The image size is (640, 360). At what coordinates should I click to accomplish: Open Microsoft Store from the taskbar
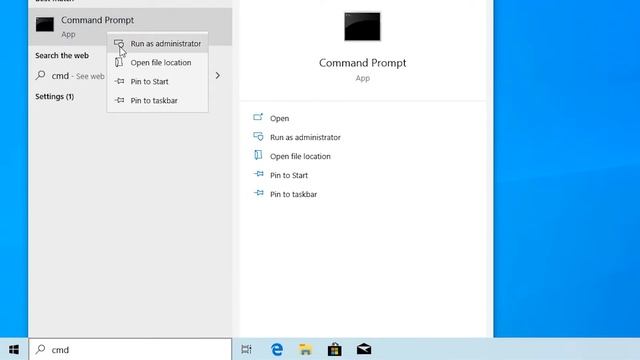point(334,349)
